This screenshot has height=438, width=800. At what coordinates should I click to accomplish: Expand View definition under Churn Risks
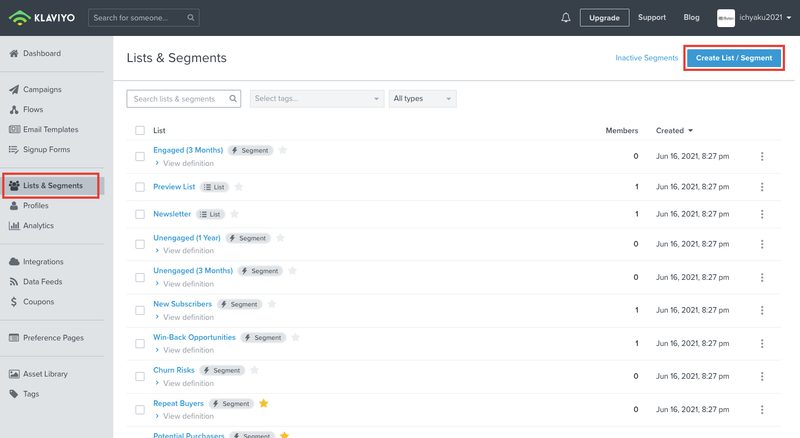[185, 383]
